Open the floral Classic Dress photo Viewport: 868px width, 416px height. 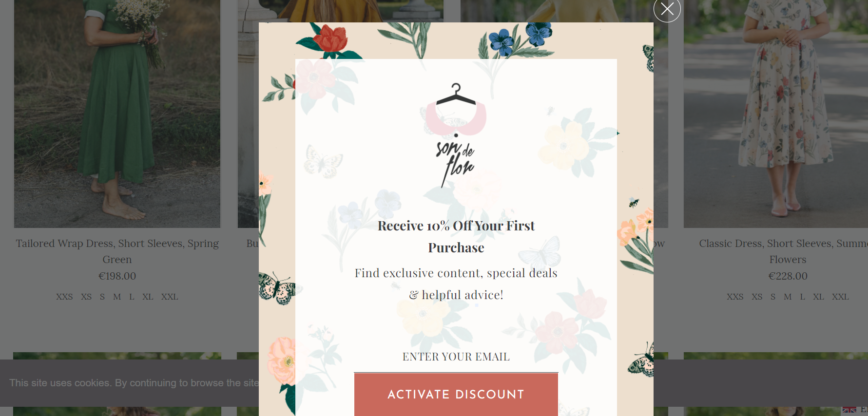coord(776,113)
